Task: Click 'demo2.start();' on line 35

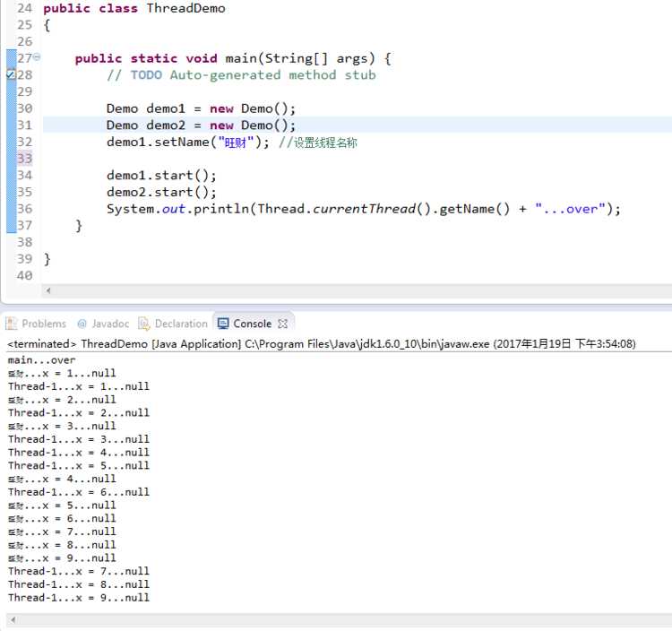Action: pyautogui.click(x=161, y=192)
